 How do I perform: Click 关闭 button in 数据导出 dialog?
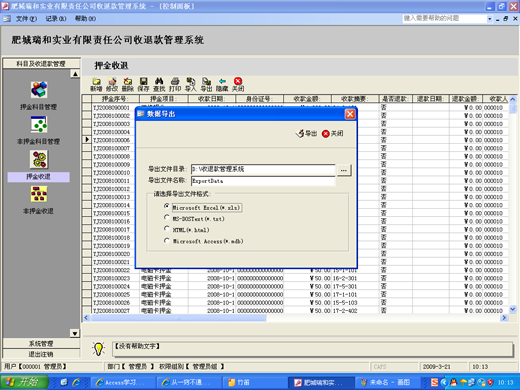(x=332, y=133)
